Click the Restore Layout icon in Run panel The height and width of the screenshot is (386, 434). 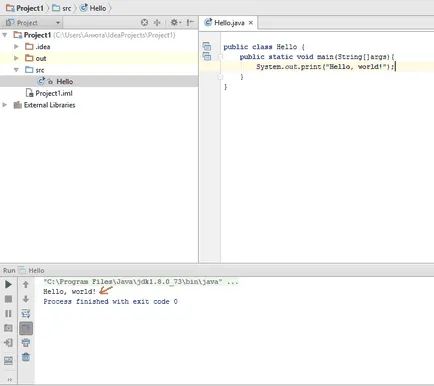point(8,360)
